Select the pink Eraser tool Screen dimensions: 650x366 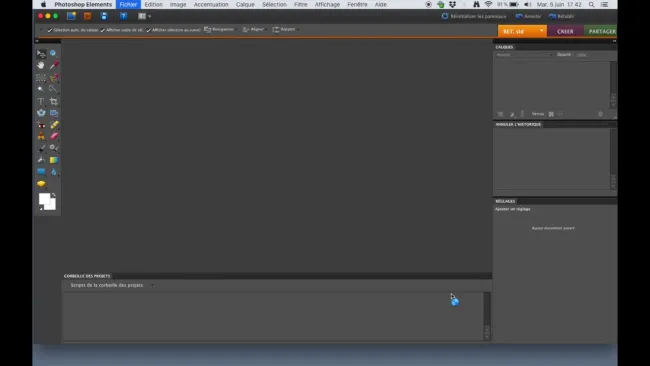click(x=54, y=136)
